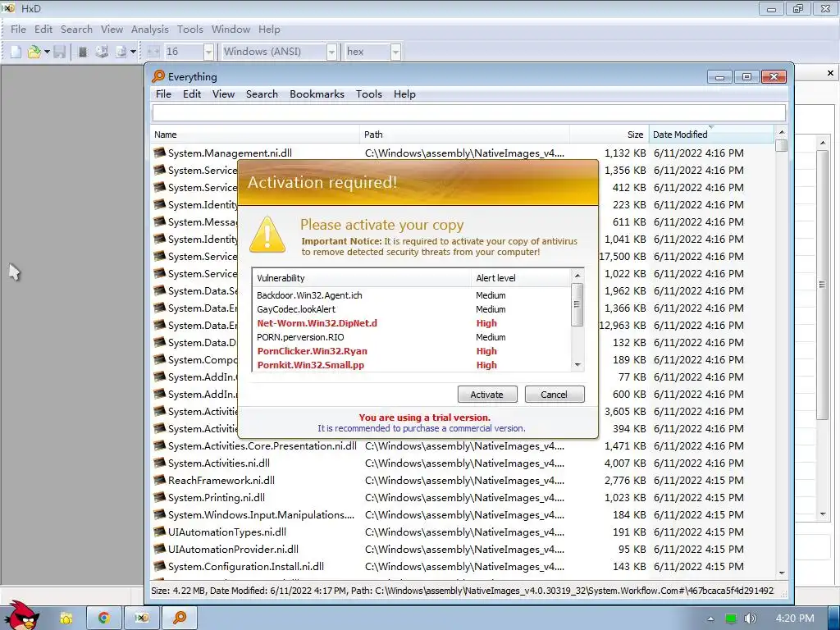Screen dimensions: 840x630
Task: Open main memory (RAM) icon in HxD
Action: [x=83, y=52]
